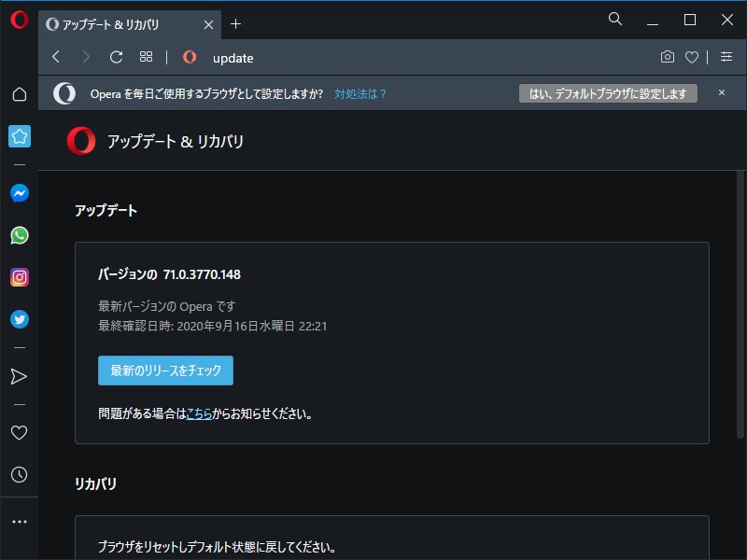747x560 pixels.
Task: Open My Flow send arrow in sidebar
Action: pyautogui.click(x=19, y=376)
